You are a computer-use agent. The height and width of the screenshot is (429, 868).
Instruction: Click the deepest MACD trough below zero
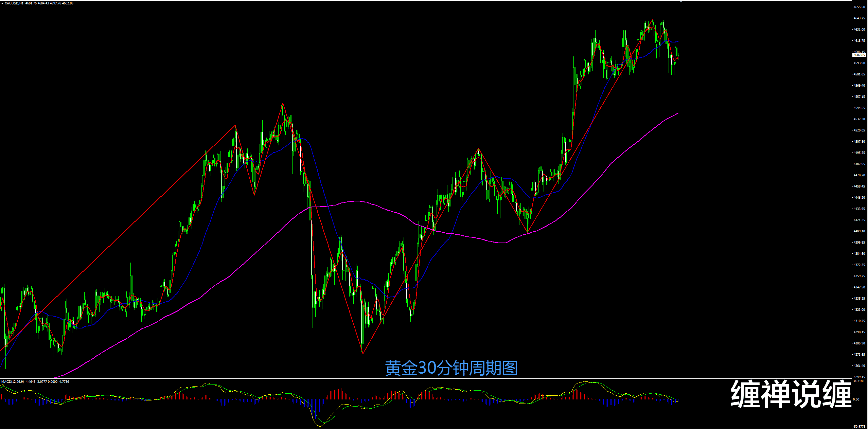[320, 426]
